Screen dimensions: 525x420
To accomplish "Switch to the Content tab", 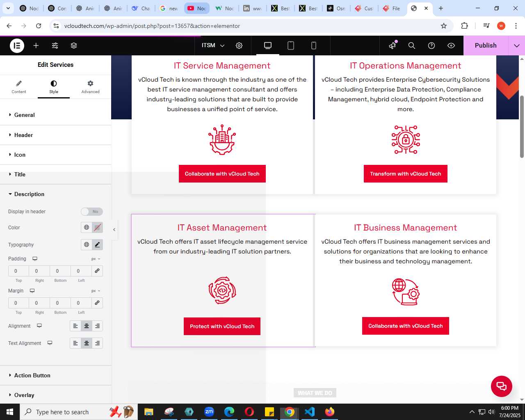I will coord(19,87).
